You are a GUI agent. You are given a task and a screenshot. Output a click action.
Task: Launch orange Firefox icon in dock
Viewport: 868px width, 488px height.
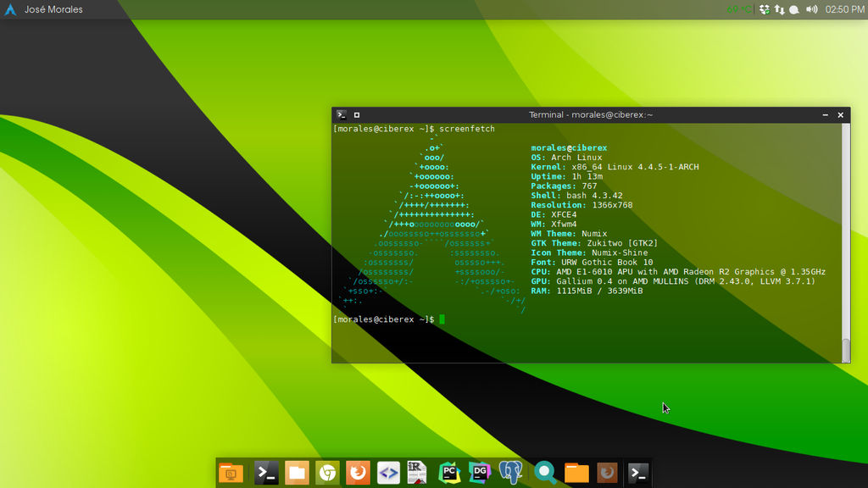(x=358, y=473)
